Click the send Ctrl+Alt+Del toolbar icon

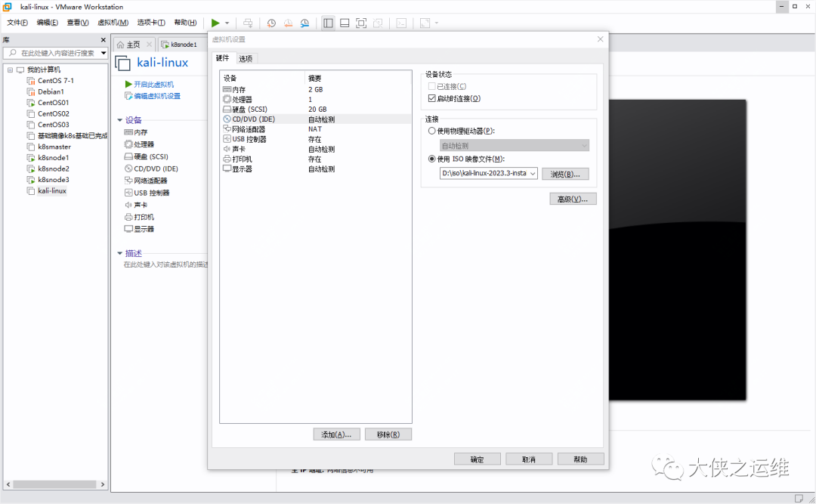click(x=249, y=23)
